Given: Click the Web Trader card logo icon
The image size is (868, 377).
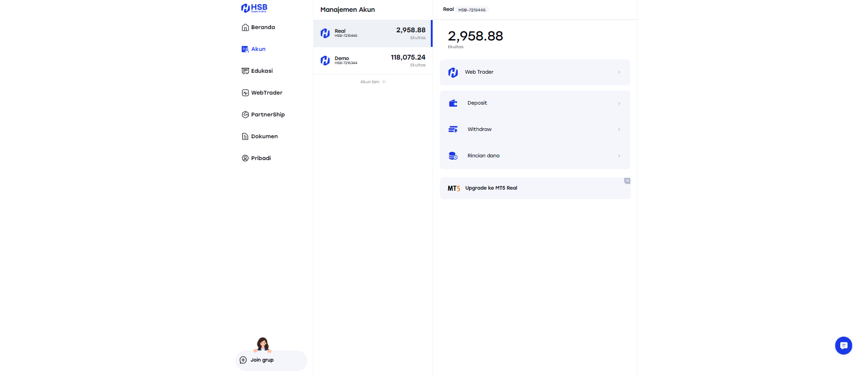Looking at the screenshot, I should click(x=453, y=72).
